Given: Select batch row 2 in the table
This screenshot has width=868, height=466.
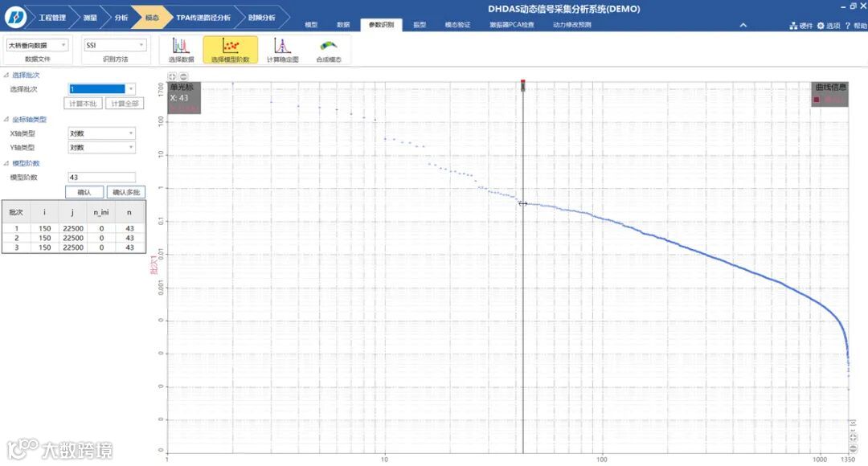Looking at the screenshot, I should click(74, 238).
